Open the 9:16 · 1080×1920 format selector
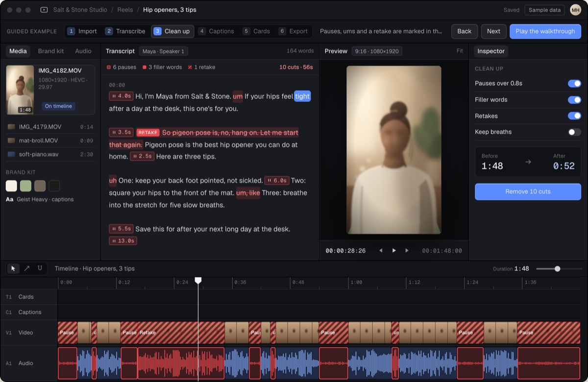 (376, 51)
